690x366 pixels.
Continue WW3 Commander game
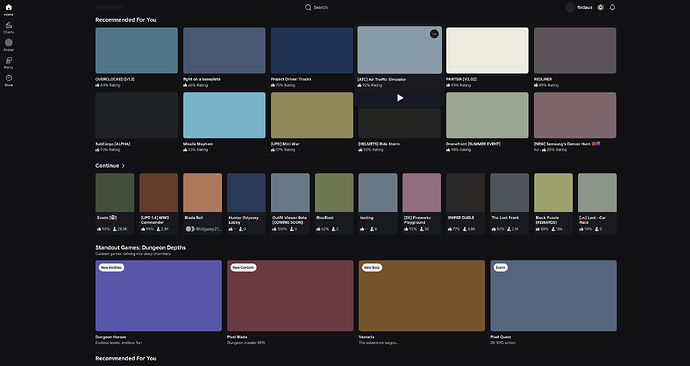coord(158,203)
